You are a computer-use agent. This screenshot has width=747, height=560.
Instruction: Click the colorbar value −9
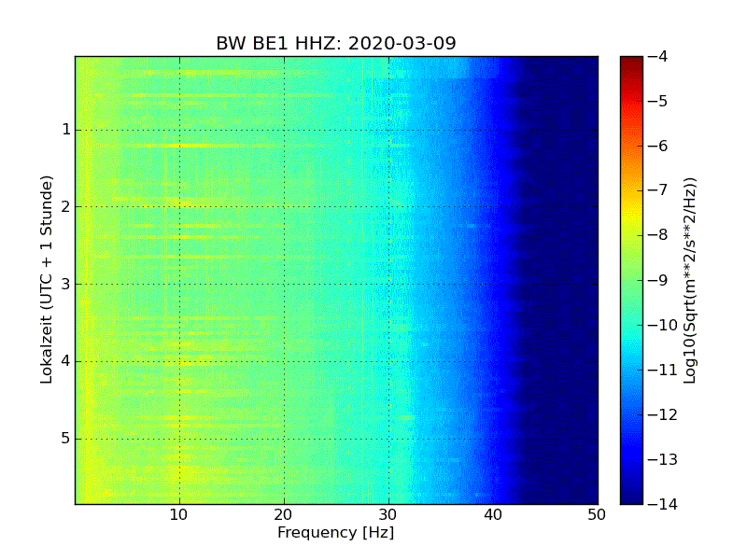[658, 280]
